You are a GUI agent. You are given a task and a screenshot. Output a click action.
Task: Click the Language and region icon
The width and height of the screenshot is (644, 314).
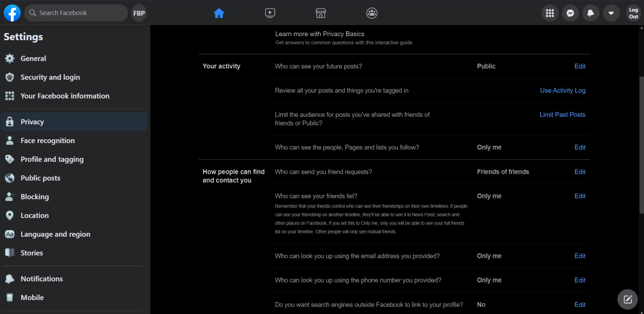[x=10, y=234]
